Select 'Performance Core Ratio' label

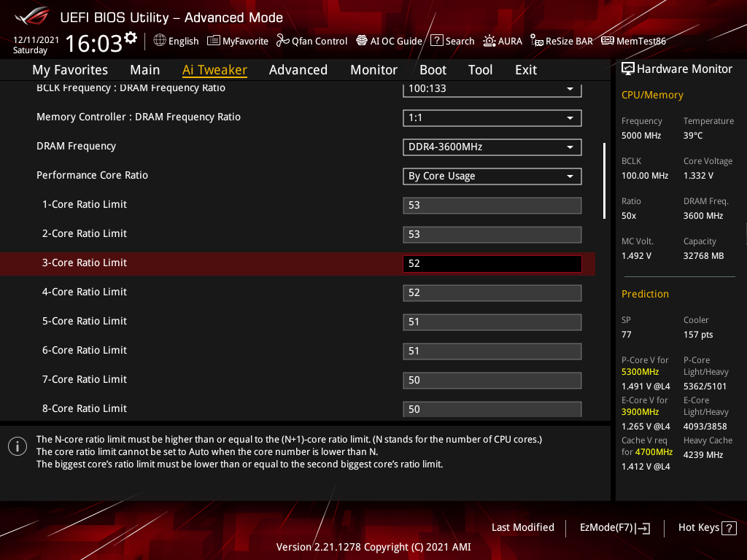(x=92, y=175)
